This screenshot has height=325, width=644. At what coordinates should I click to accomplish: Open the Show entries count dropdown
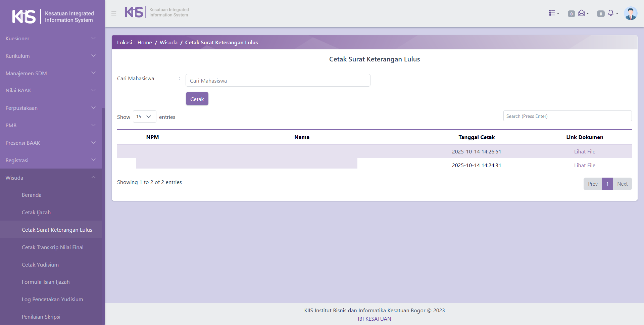pyautogui.click(x=144, y=117)
